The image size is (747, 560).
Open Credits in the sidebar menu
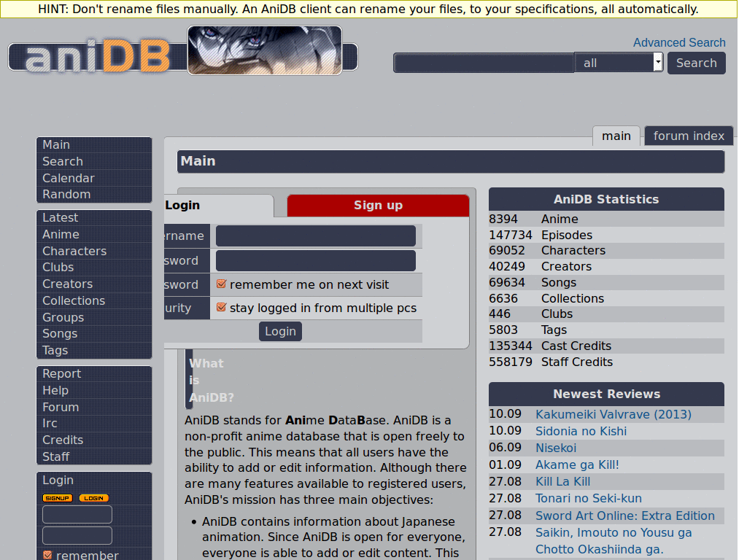pyautogui.click(x=94, y=440)
